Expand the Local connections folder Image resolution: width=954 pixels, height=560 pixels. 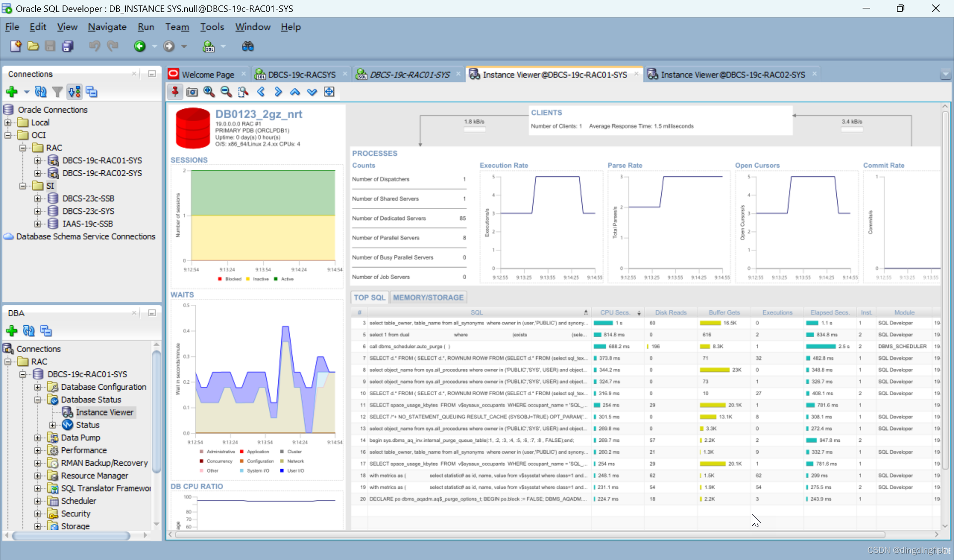click(8, 123)
